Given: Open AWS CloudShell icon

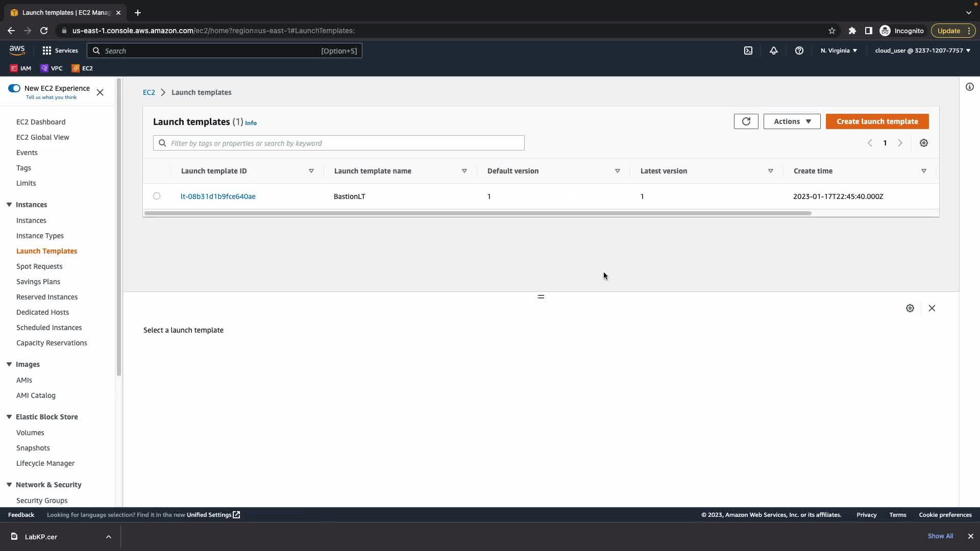Looking at the screenshot, I should 748,51.
